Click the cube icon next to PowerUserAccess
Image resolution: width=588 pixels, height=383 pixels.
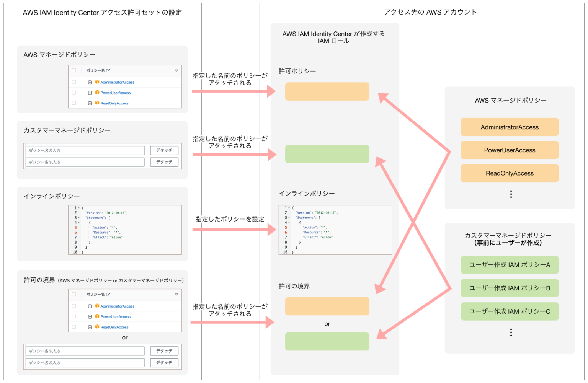(98, 92)
